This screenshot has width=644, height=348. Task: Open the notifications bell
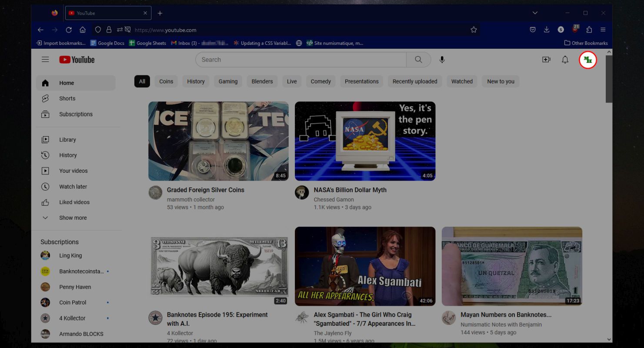[x=565, y=60]
